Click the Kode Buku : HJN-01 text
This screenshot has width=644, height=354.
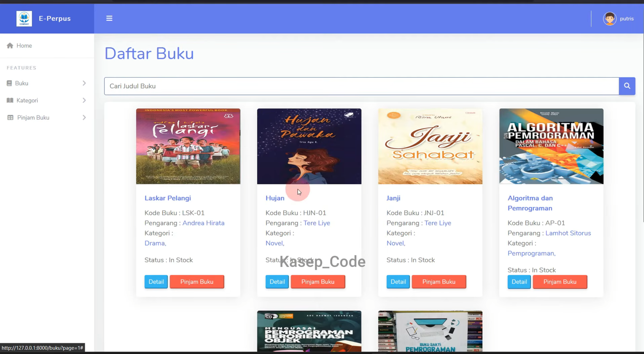point(296,213)
